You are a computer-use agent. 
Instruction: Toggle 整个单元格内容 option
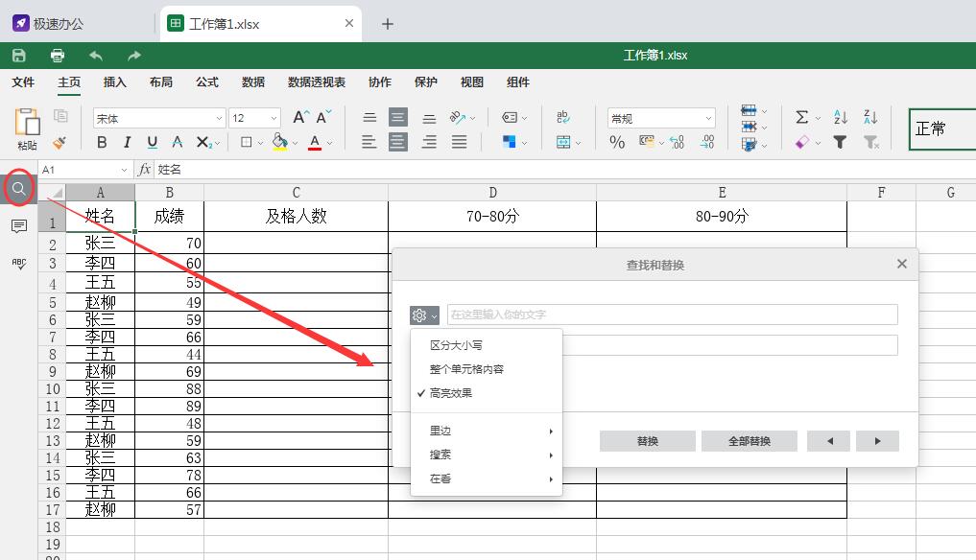(x=466, y=369)
